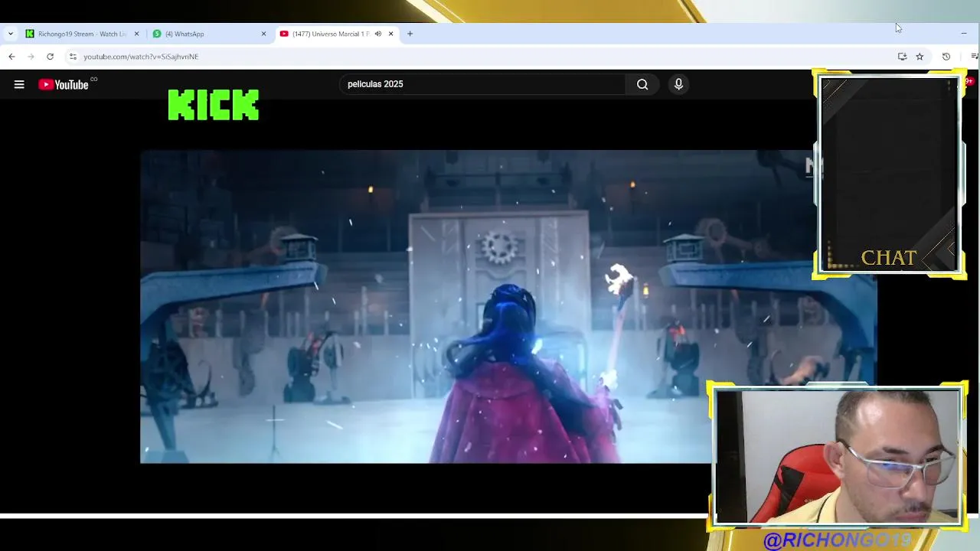View site information icon in address bar
The image size is (980, 551).
[x=73, y=57]
